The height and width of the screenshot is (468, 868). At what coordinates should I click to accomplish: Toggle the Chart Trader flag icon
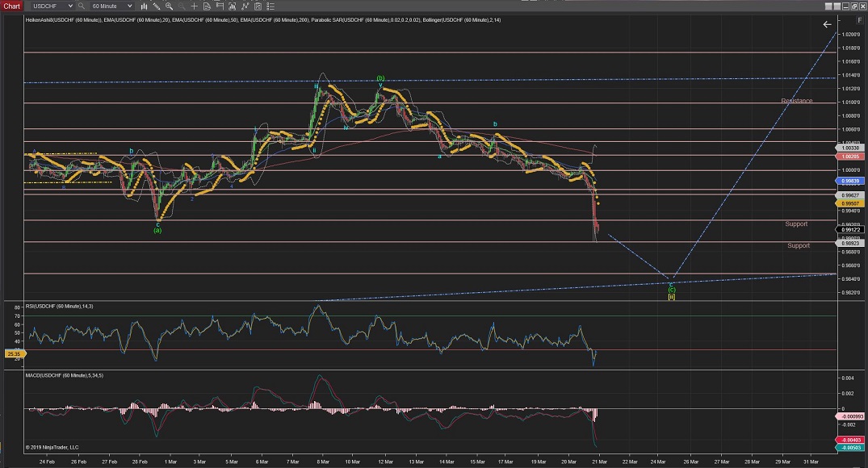point(220,6)
